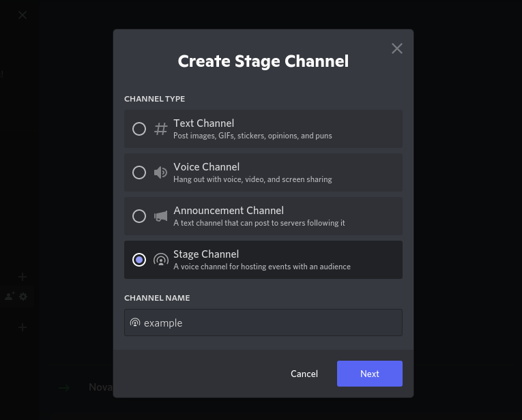Select the Voice Channel radio button

click(x=139, y=172)
